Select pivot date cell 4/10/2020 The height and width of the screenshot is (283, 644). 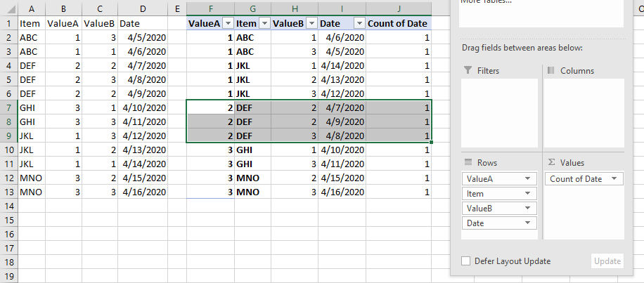pyautogui.click(x=342, y=150)
